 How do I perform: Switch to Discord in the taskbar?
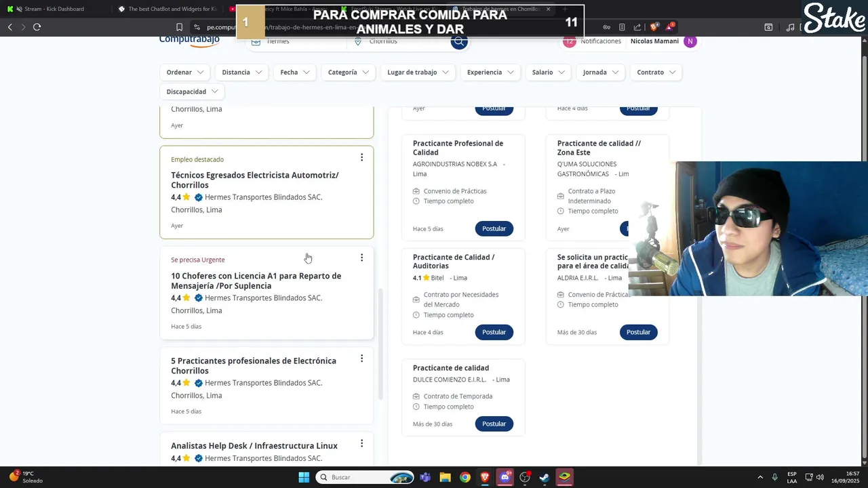(505, 477)
